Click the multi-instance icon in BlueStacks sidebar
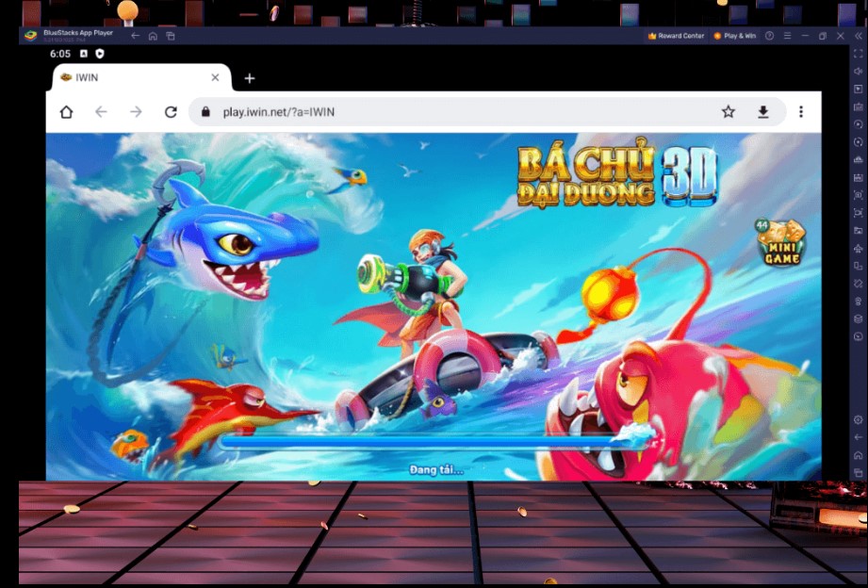This screenshot has width=868, height=588. (856, 266)
